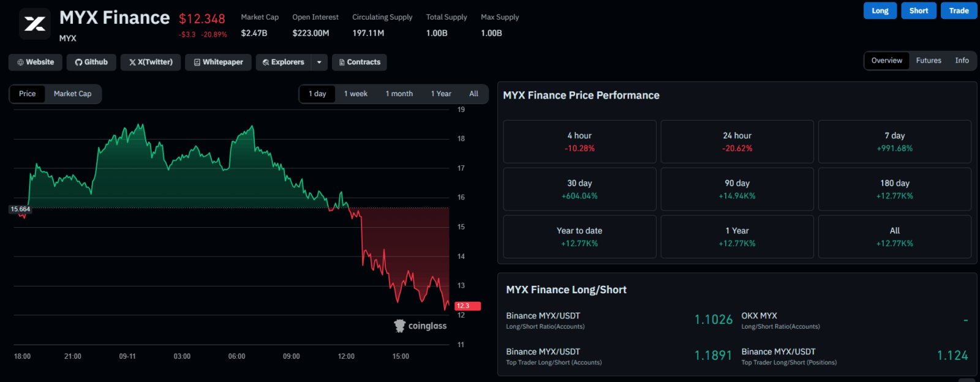Switch to the Futures tab
This screenshot has height=382, width=980.
click(x=929, y=61)
